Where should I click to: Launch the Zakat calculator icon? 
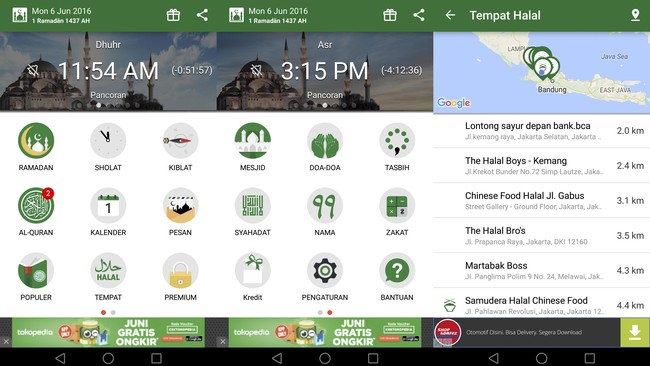pos(397,206)
